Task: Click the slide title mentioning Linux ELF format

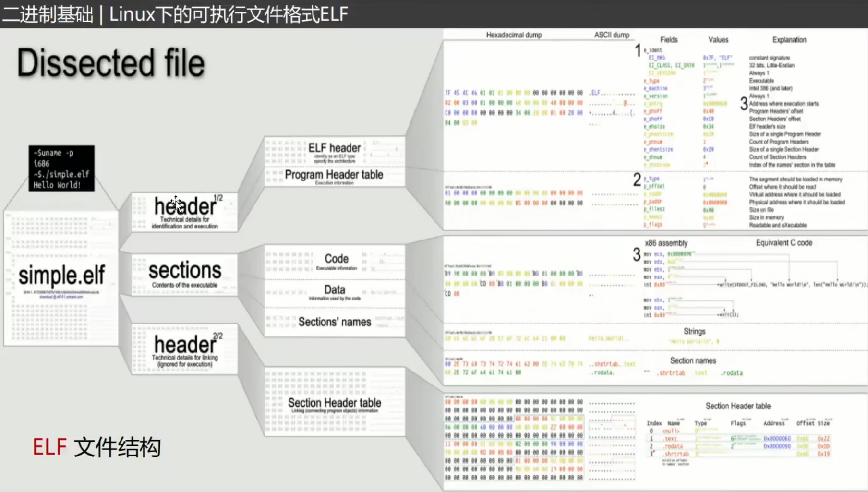Action: [175, 14]
